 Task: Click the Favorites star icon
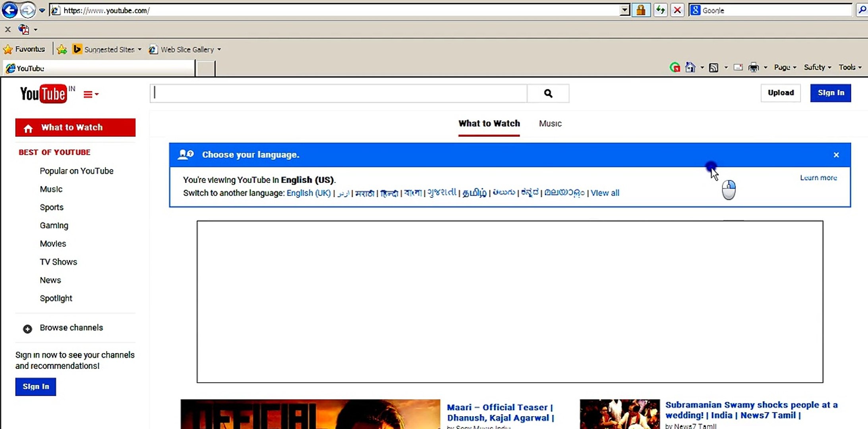(x=7, y=49)
